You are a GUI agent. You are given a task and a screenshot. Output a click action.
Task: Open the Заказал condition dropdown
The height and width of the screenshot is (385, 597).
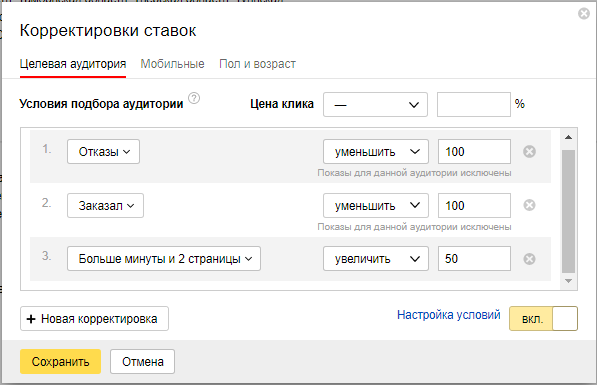point(105,206)
